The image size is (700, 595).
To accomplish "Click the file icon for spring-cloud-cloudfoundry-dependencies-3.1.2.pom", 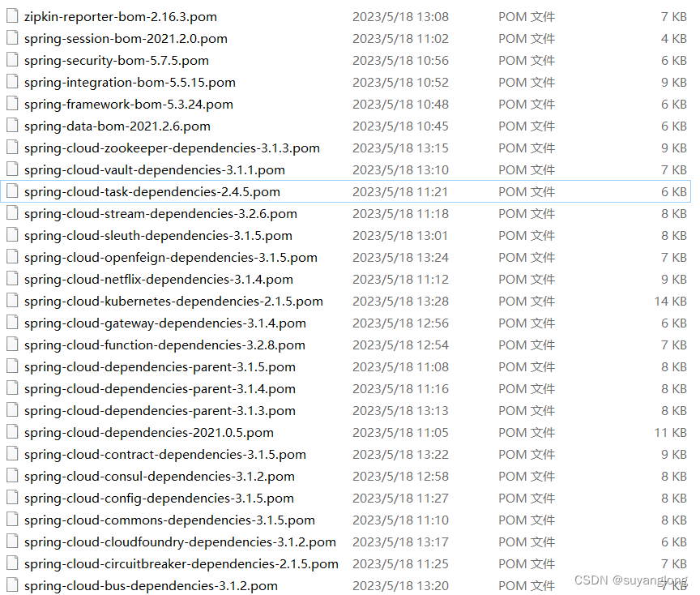I will (x=12, y=541).
